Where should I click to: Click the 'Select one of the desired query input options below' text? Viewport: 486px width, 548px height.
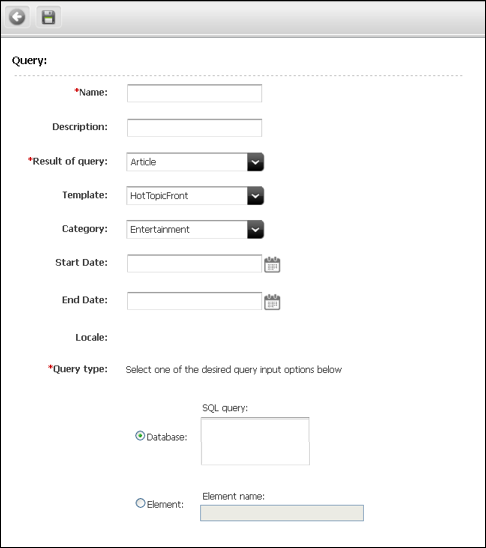tap(234, 370)
